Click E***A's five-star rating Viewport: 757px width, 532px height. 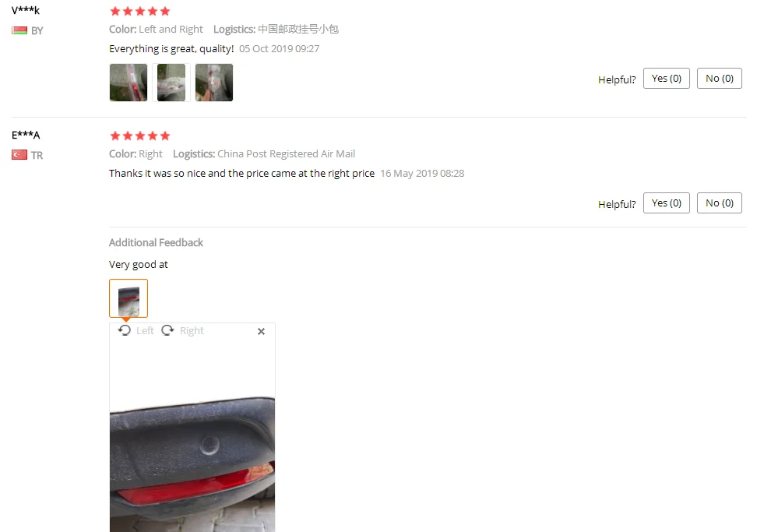[x=140, y=136]
